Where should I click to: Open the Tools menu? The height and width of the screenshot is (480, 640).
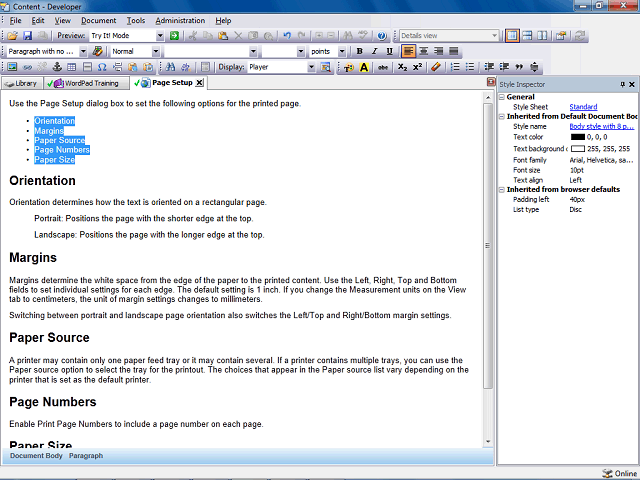point(136,20)
